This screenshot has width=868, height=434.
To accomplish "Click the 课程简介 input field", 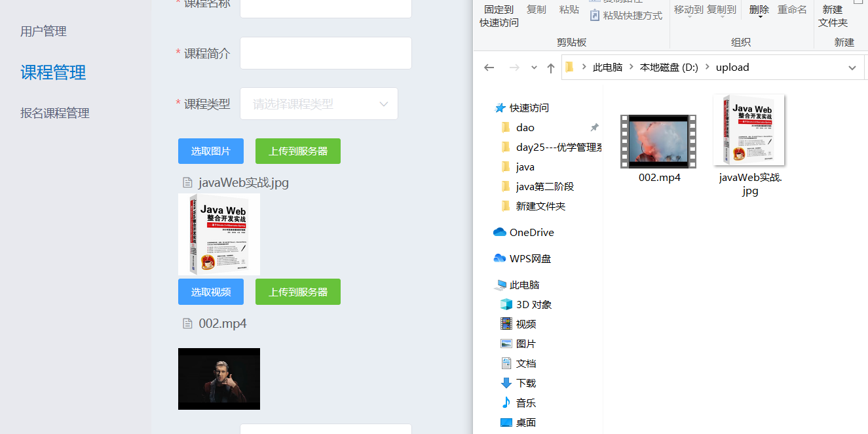I will [x=326, y=53].
